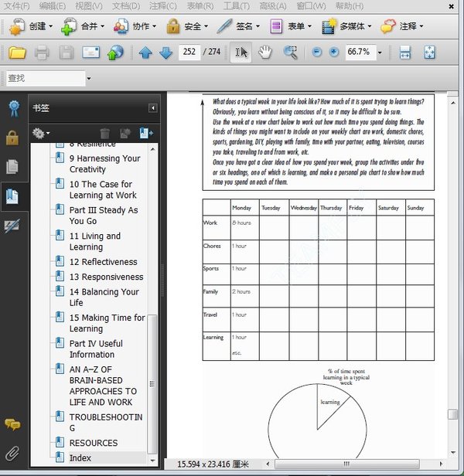Open bookmarks options gear menu

(41, 133)
